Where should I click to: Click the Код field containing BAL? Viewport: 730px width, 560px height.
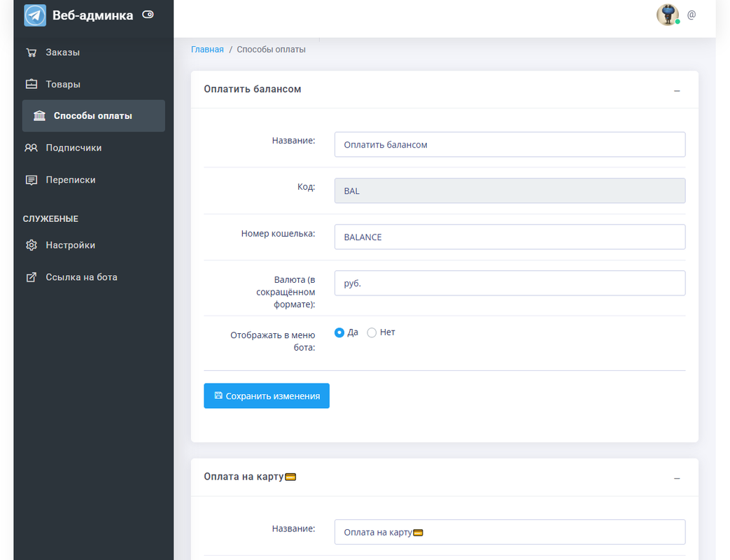click(510, 191)
